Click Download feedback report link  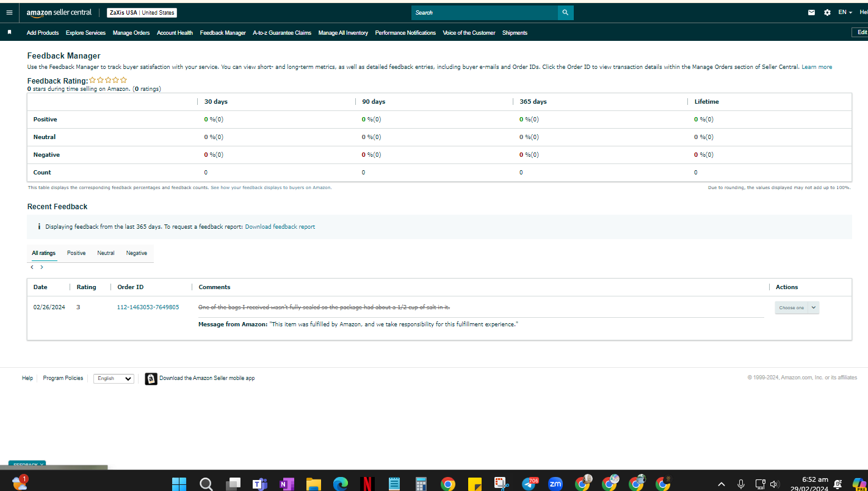coord(280,227)
